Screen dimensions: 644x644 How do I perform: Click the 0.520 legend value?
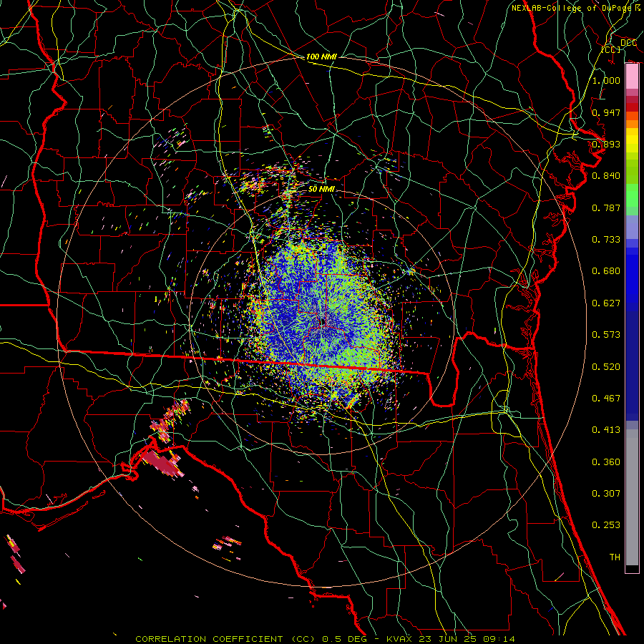click(x=606, y=367)
